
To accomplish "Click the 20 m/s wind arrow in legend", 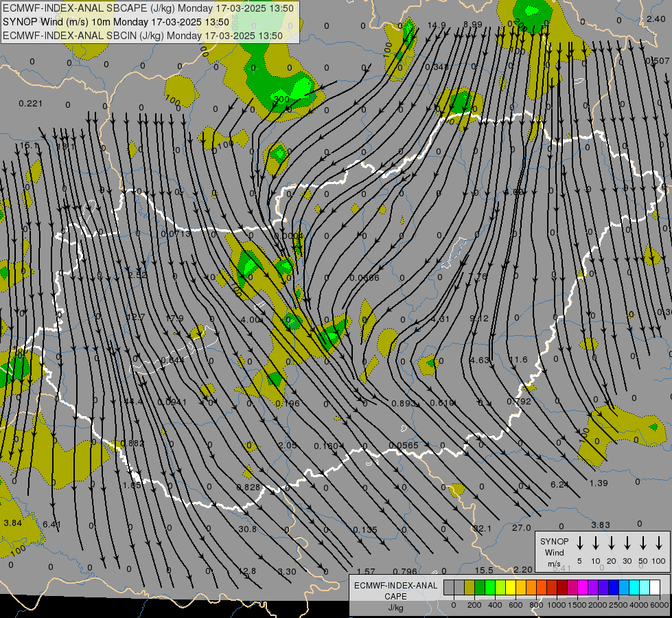I will tap(612, 543).
